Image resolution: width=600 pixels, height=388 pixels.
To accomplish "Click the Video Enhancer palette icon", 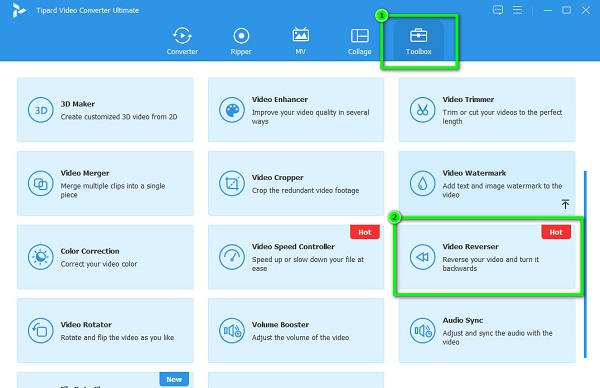I will coord(232,110).
